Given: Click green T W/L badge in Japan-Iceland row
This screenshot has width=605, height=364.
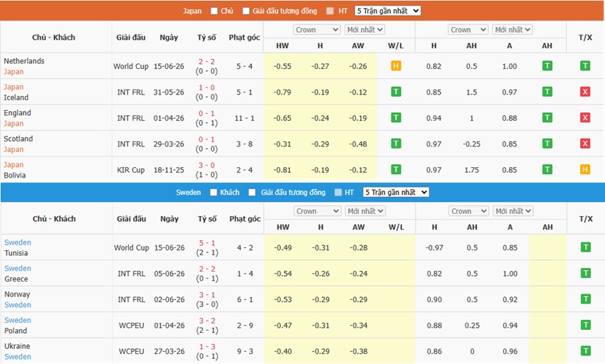Looking at the screenshot, I should [396, 92].
